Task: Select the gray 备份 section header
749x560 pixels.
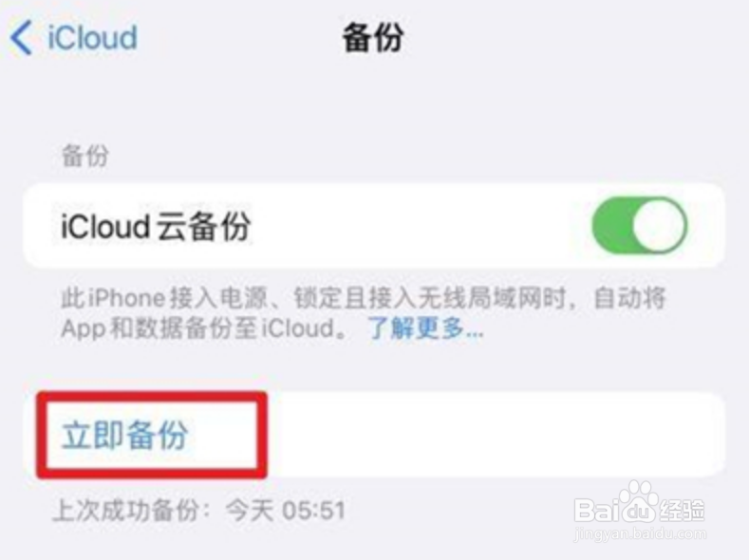Action: pyautogui.click(x=85, y=156)
